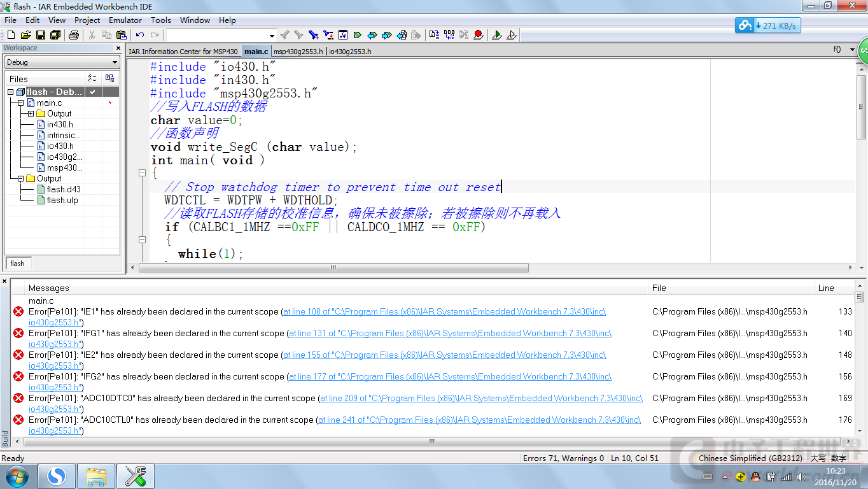
Task: Follow the IE1 error line 108 link
Action: [444, 312]
